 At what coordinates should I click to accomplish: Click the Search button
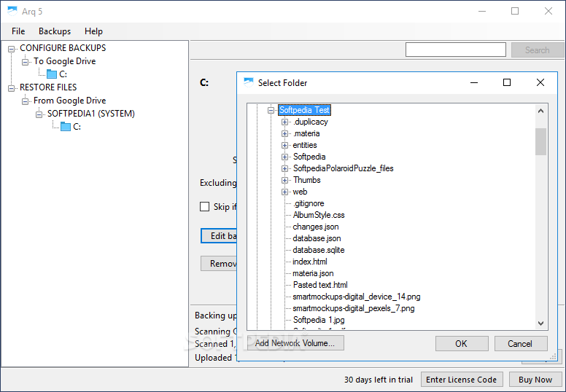pos(538,50)
